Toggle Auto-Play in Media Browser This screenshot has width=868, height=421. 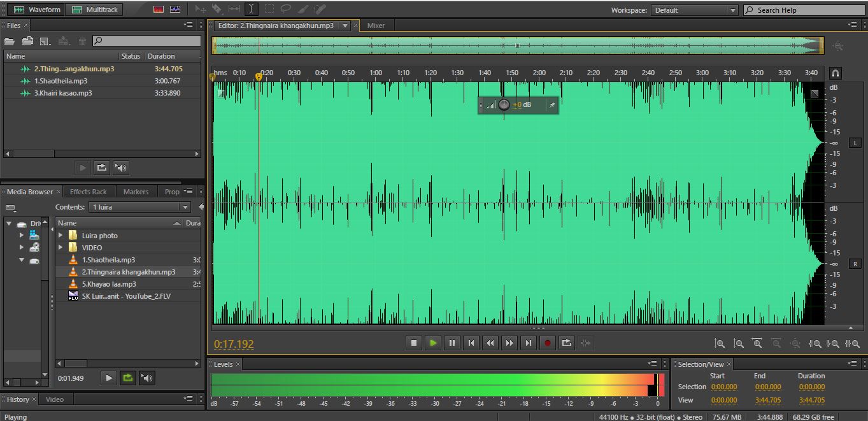(147, 378)
